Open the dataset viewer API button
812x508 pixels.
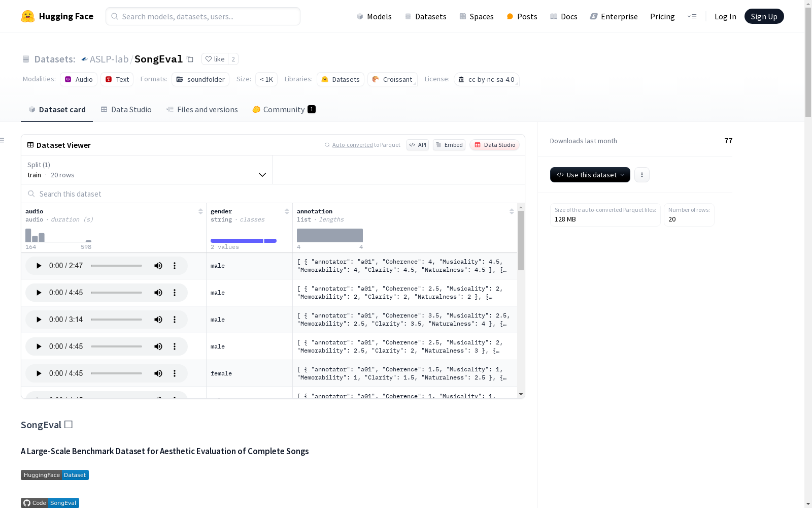click(418, 145)
